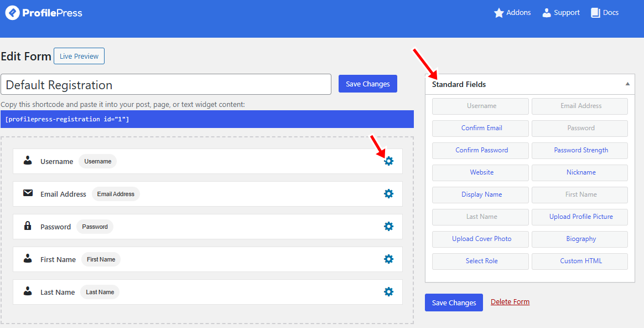
Task: Add the Upload Profile Picture field
Action: 580,217
